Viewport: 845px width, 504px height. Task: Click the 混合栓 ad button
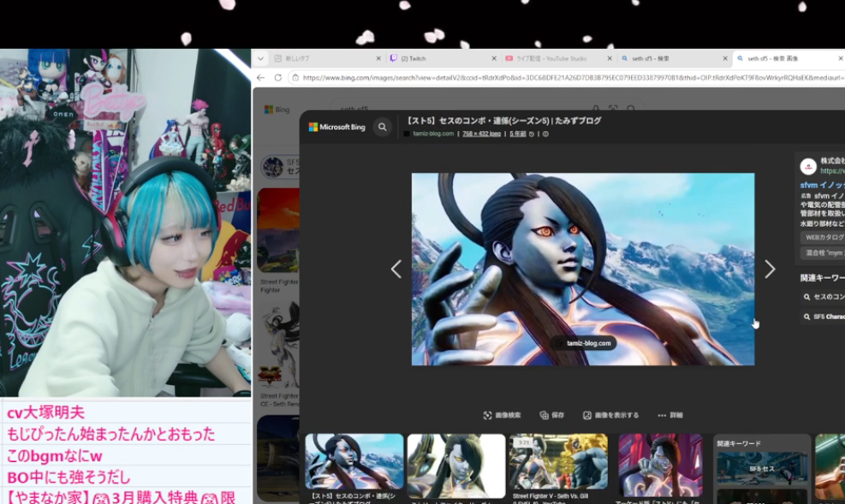[x=823, y=252]
